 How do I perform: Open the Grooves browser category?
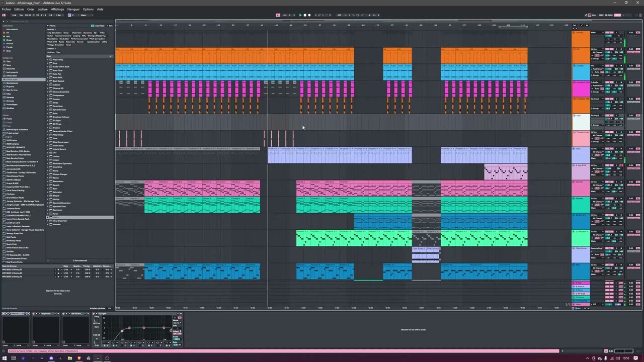[x=10, y=101]
